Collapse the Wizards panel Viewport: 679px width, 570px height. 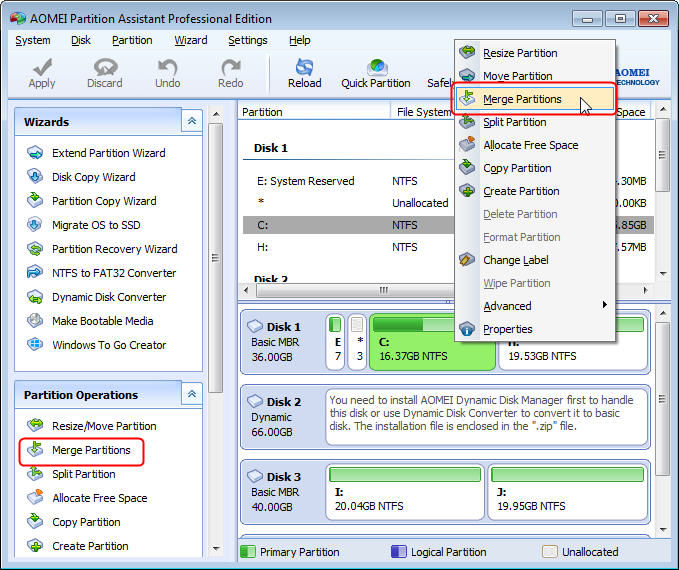point(192,121)
